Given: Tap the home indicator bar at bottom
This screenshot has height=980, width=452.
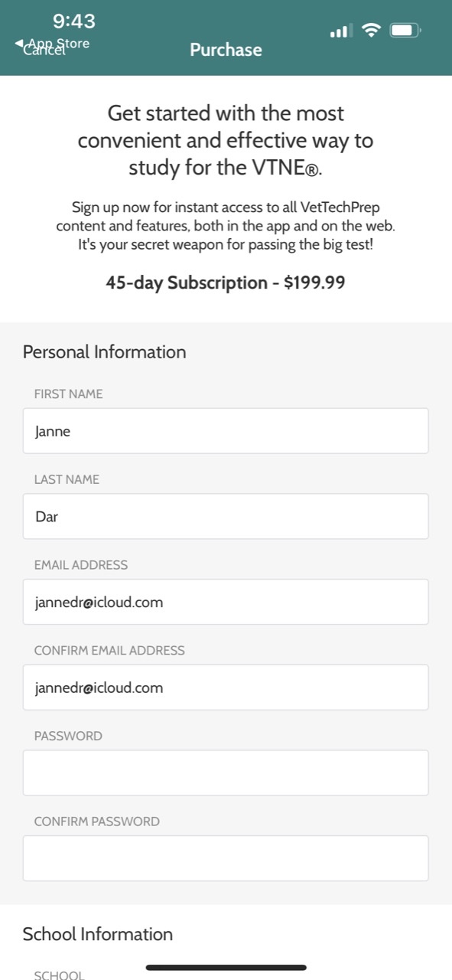Looking at the screenshot, I should pyautogui.click(x=226, y=968).
